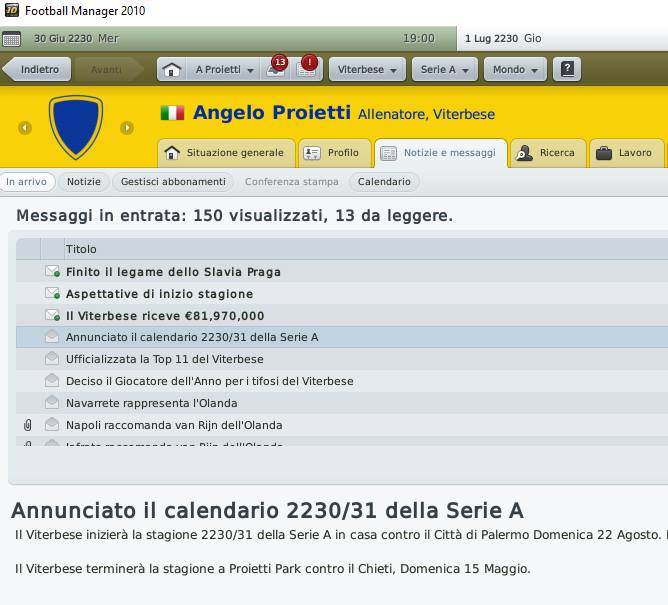
Task: Go to previous person with left arrow
Action: pos(25,127)
